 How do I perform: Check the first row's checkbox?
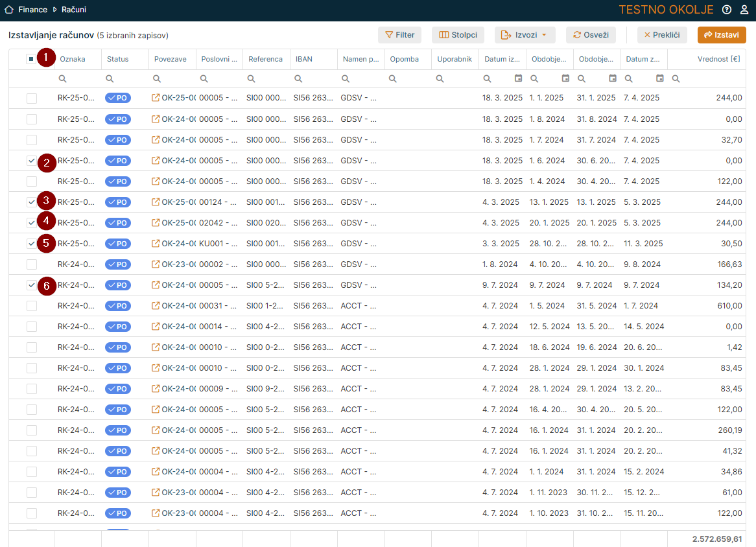32,99
